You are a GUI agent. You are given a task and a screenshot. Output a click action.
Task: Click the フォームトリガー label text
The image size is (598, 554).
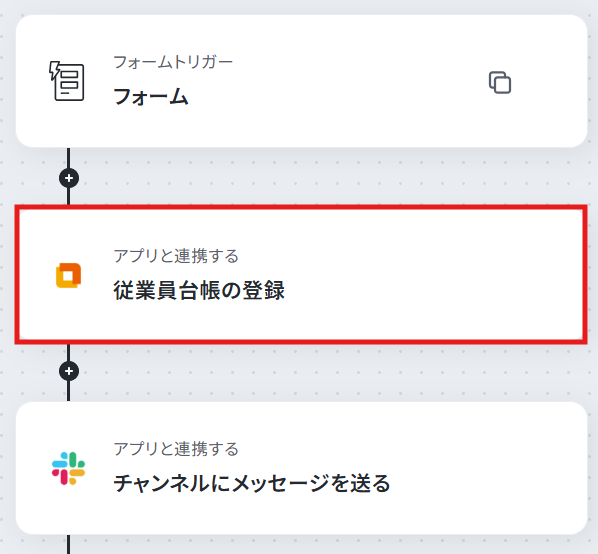[x=173, y=62]
